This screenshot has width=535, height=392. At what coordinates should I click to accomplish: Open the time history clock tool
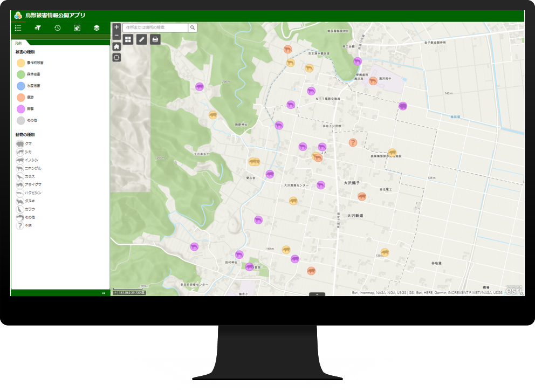(x=57, y=28)
